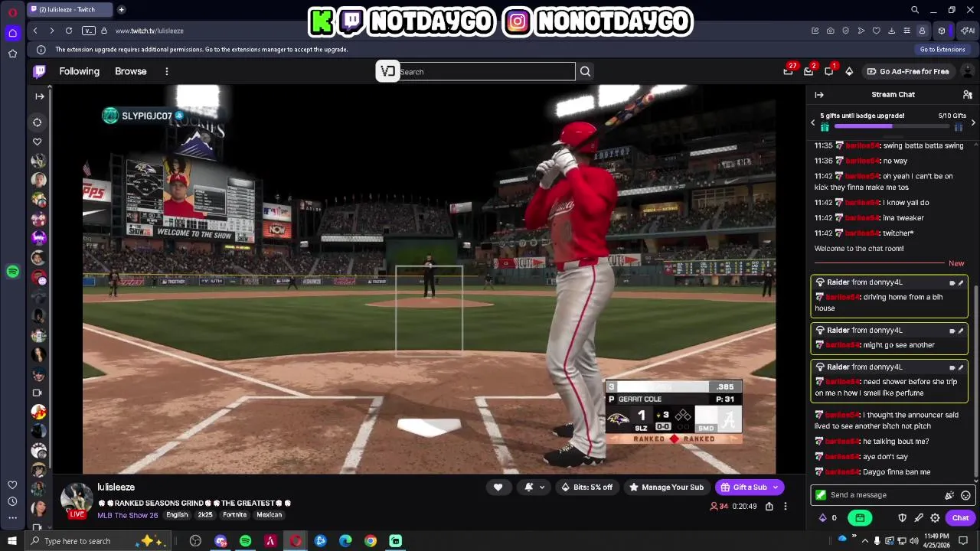Click the green rewards button below chat
This screenshot has height=551, width=980.
(x=860, y=518)
